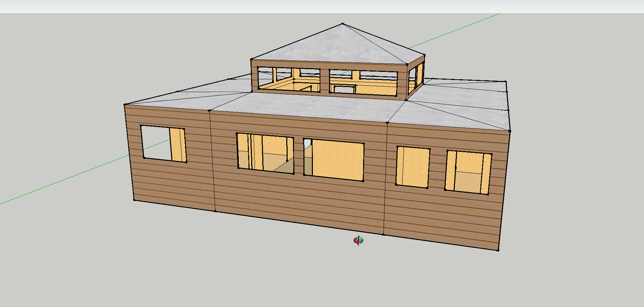Select the bottom-right corner vertex of the building

coord(498,250)
